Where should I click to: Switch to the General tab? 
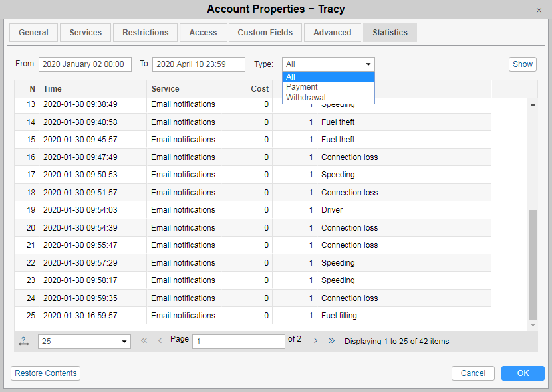click(33, 33)
